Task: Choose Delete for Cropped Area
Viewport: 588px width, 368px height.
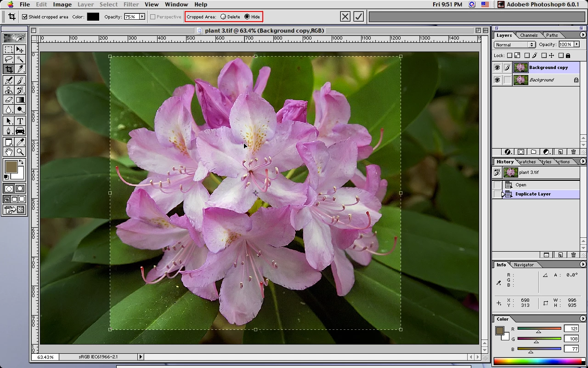Action: click(223, 17)
